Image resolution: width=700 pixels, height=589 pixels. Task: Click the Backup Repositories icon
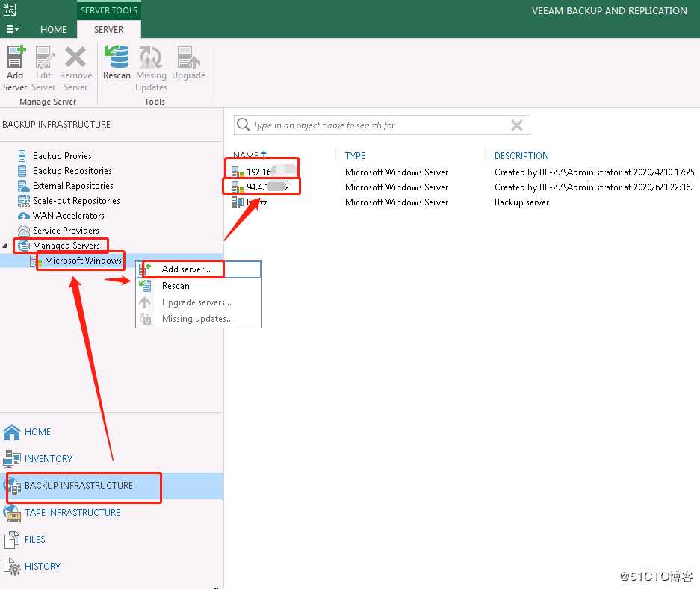click(x=22, y=171)
